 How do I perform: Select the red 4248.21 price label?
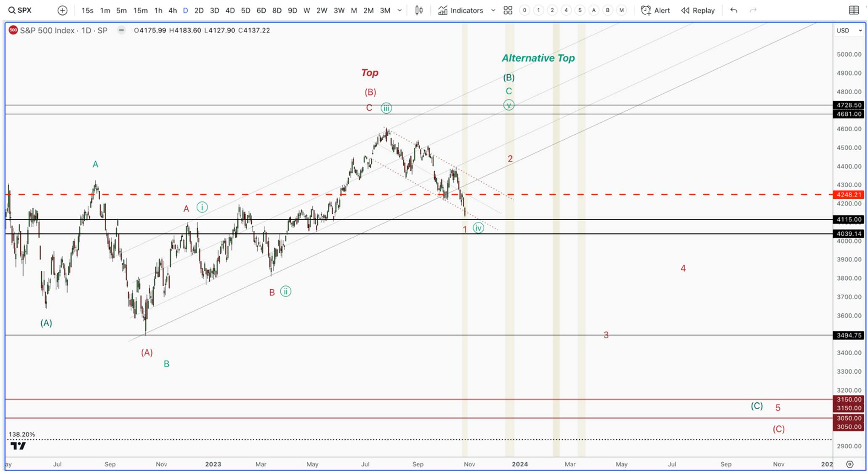tap(849, 194)
